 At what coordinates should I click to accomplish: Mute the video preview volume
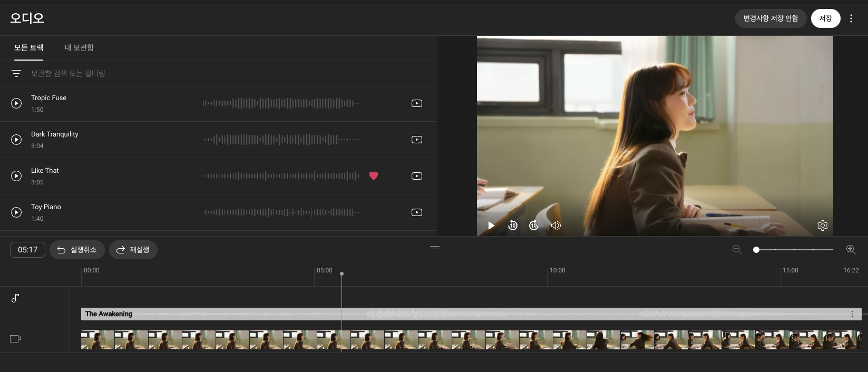[x=555, y=226]
